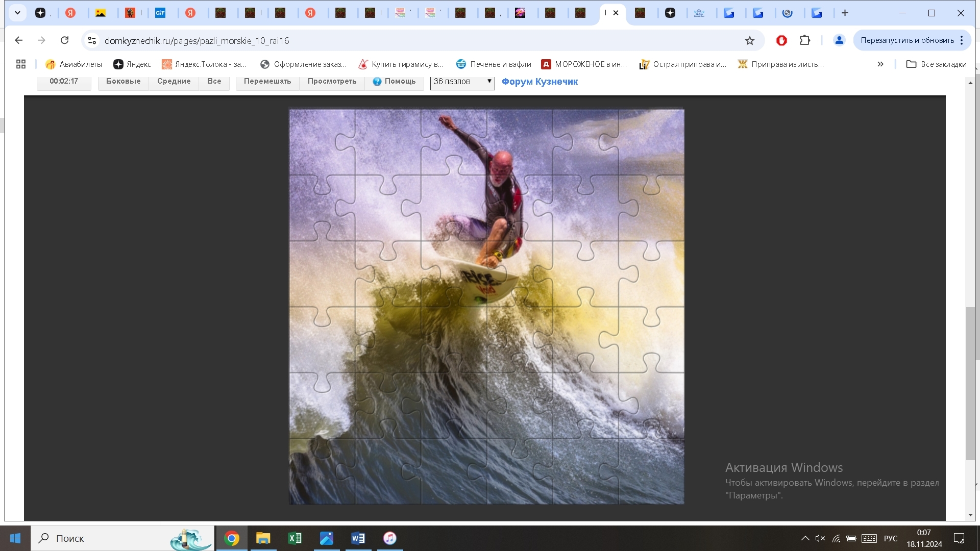Open the apps grid in the bookmarks bar

pos(21,64)
